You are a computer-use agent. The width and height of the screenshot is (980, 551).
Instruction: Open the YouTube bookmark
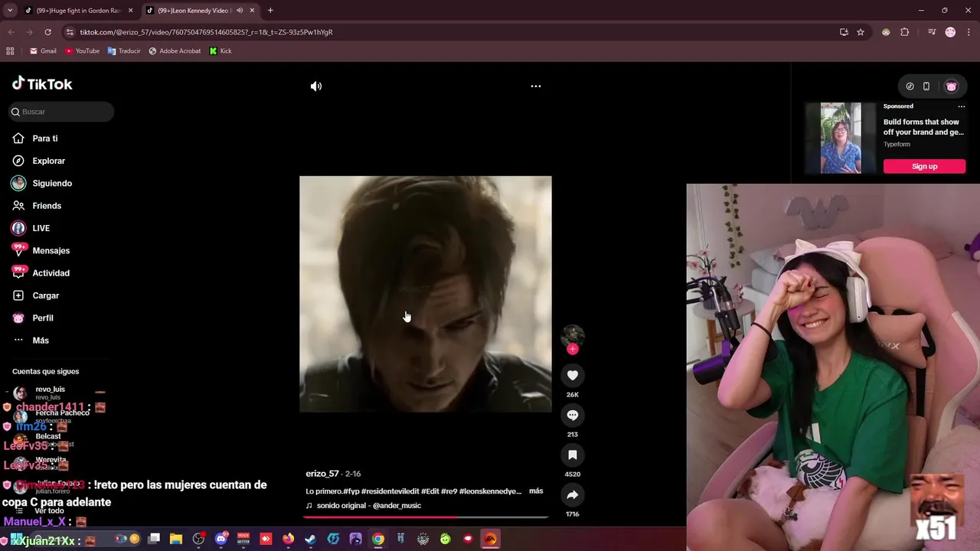tap(82, 51)
